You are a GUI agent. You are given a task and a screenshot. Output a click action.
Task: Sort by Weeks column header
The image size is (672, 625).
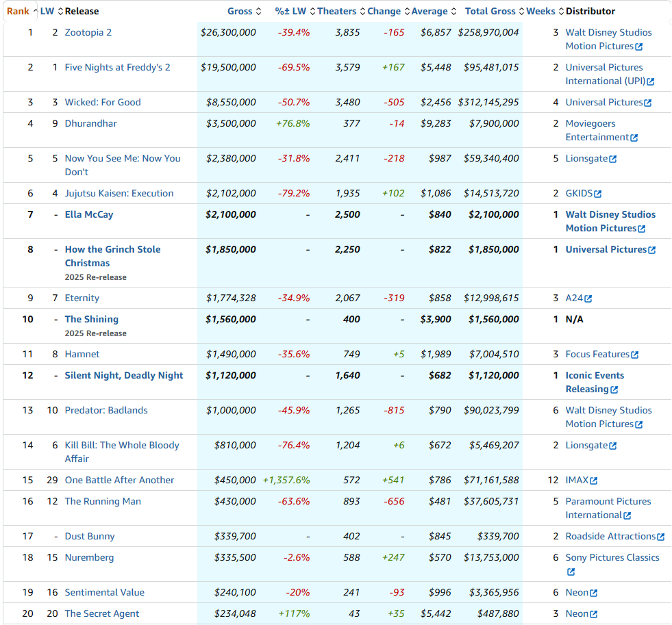pos(540,11)
